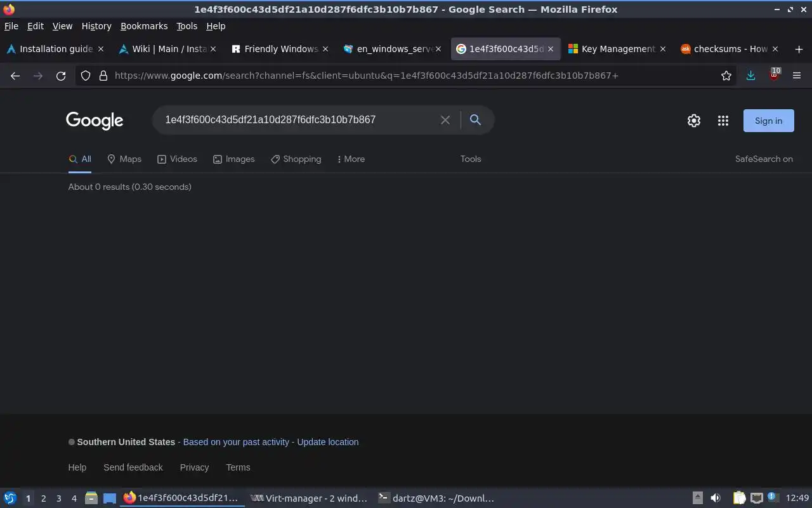This screenshot has width=812, height=508.
Task: Click the Sign in button
Action: click(x=768, y=121)
